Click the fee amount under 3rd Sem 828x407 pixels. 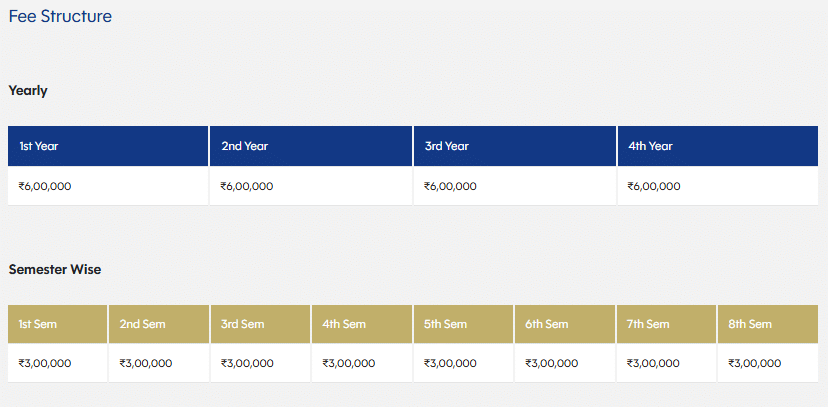point(247,363)
